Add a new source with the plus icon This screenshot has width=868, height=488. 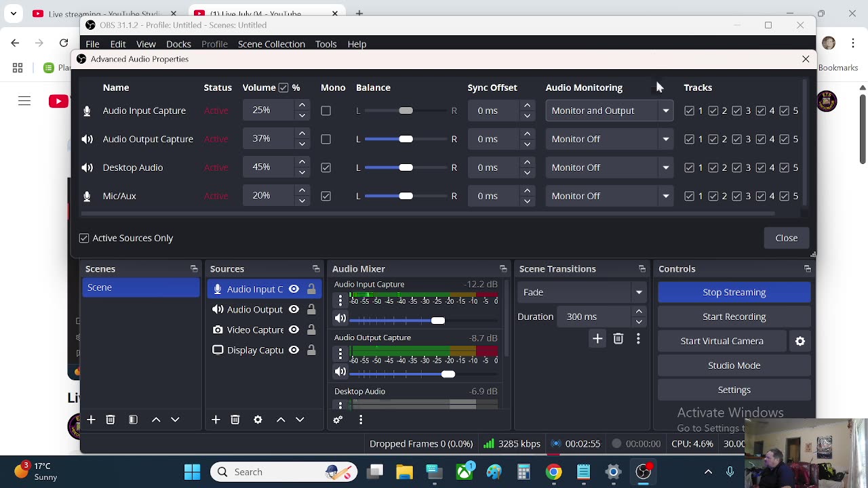[x=216, y=420]
